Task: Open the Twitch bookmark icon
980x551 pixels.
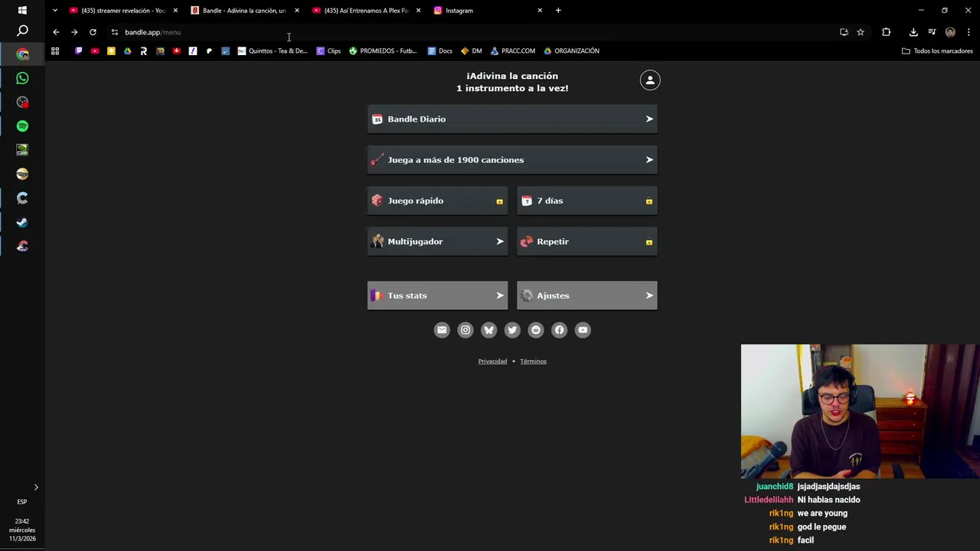Action: (x=78, y=51)
